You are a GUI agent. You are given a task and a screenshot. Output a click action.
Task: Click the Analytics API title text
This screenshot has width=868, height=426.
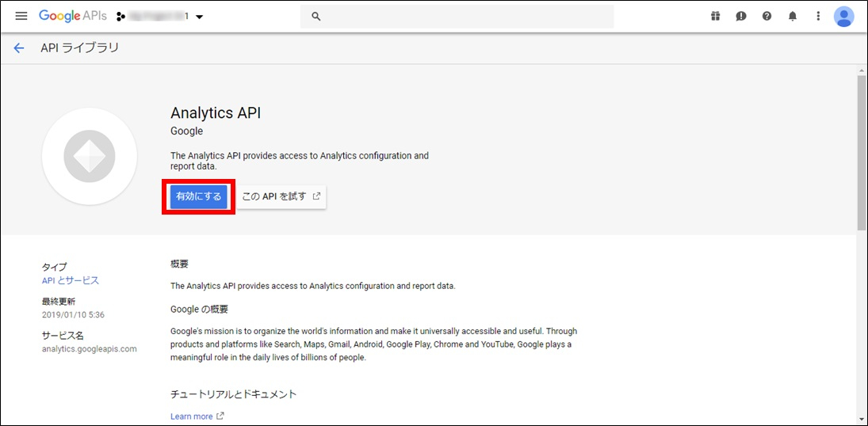(x=216, y=113)
